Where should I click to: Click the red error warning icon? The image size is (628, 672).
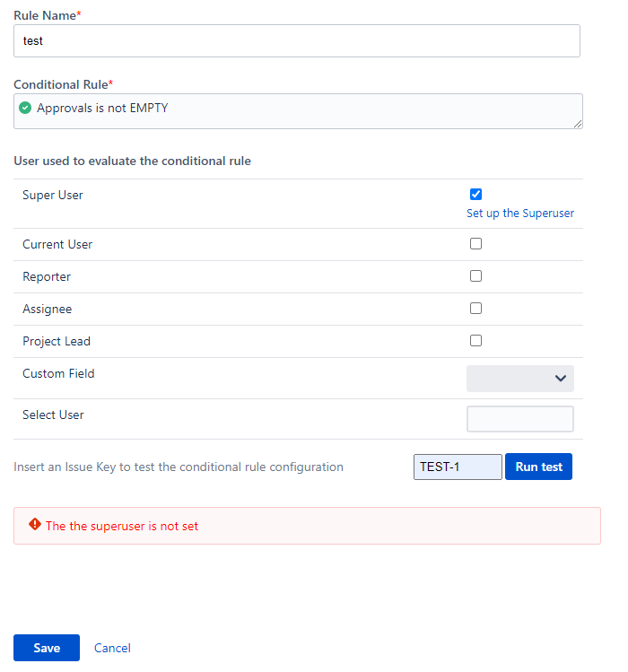[35, 525]
